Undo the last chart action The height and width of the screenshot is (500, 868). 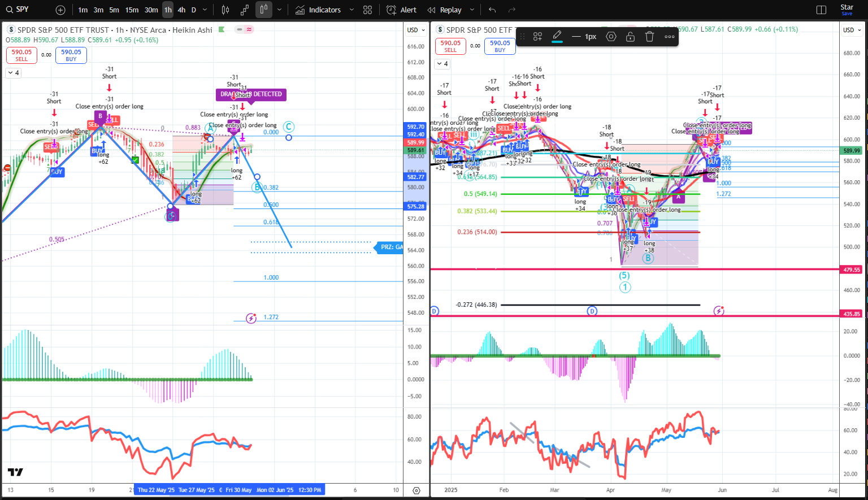point(492,10)
